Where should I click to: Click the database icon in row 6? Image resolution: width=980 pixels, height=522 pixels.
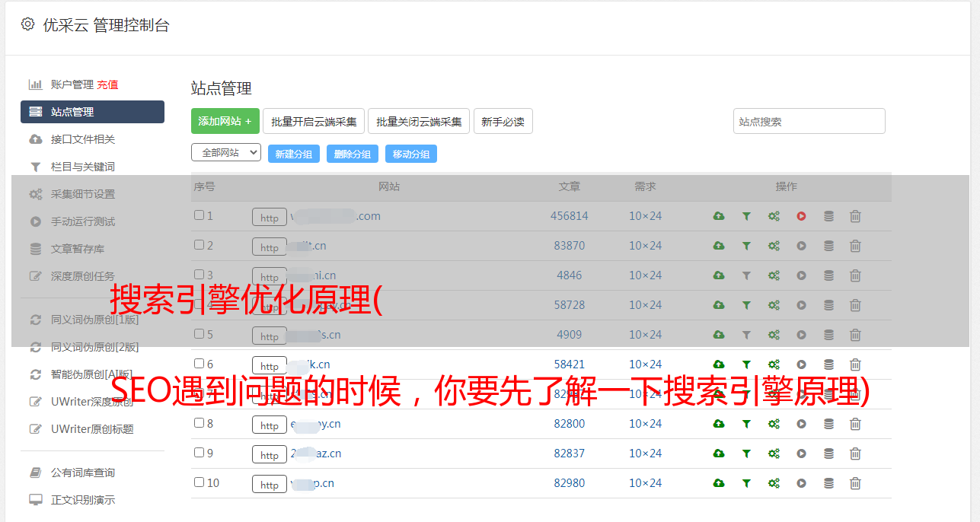coord(828,364)
